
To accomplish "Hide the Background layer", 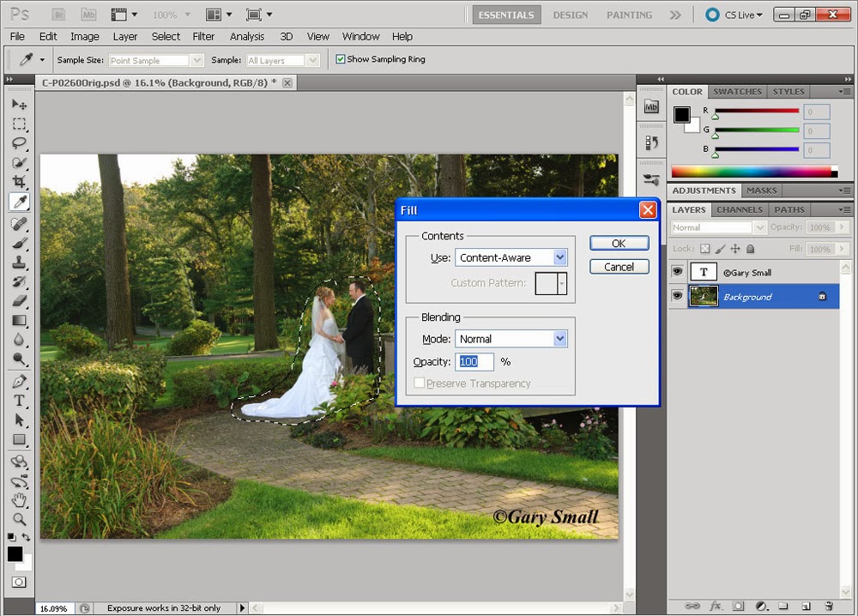I will 677,296.
